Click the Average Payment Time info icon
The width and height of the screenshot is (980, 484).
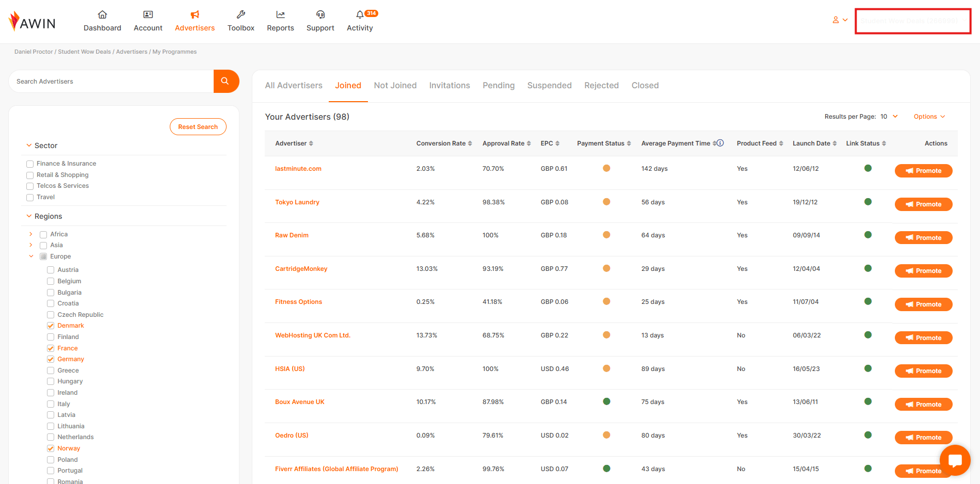point(720,143)
